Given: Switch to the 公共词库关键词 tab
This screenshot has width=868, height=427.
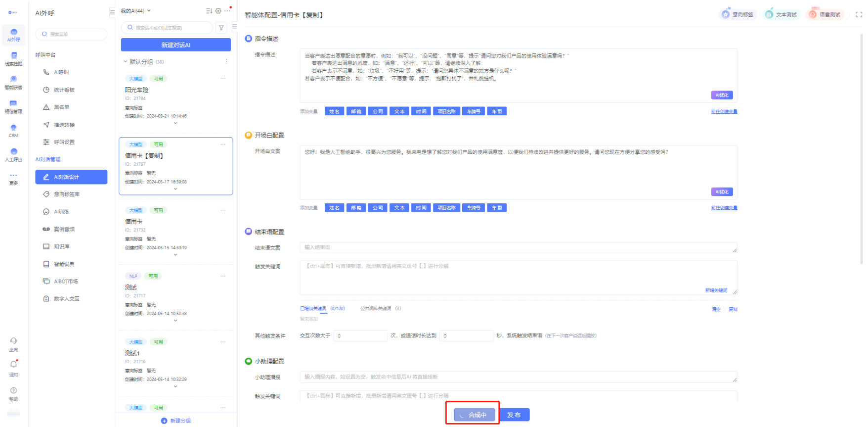Looking at the screenshot, I should [376, 309].
